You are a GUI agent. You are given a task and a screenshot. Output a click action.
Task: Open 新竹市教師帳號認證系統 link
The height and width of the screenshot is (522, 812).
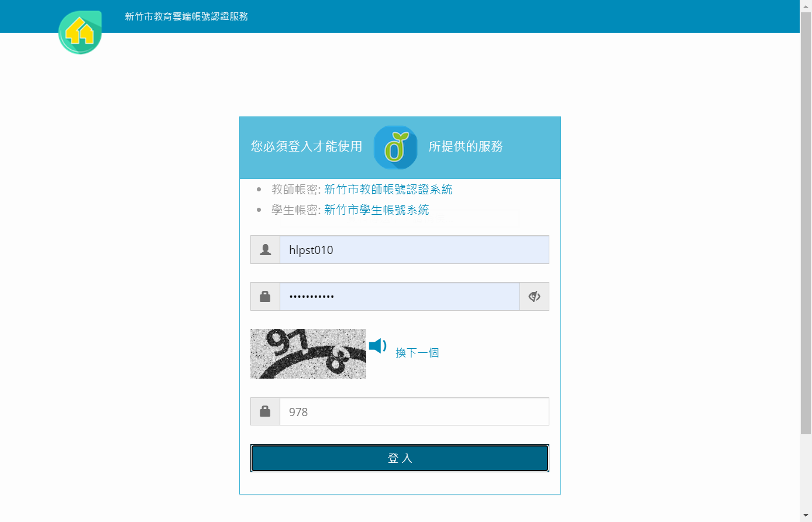(x=388, y=189)
